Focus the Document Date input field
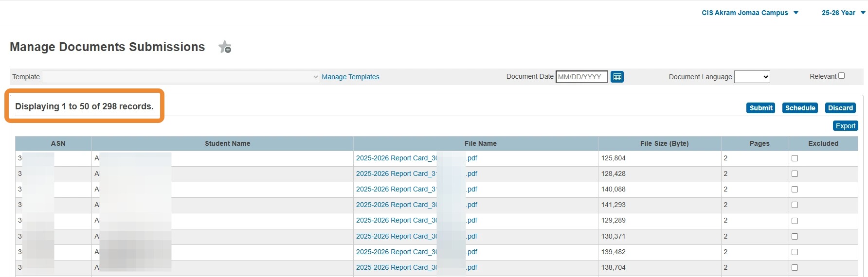 pyautogui.click(x=581, y=77)
